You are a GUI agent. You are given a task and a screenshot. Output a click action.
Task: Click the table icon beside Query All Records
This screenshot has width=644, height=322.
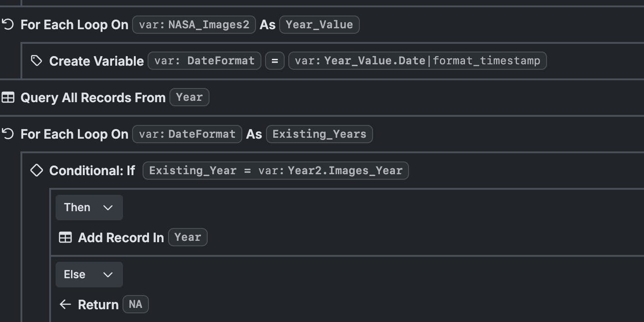point(8,97)
